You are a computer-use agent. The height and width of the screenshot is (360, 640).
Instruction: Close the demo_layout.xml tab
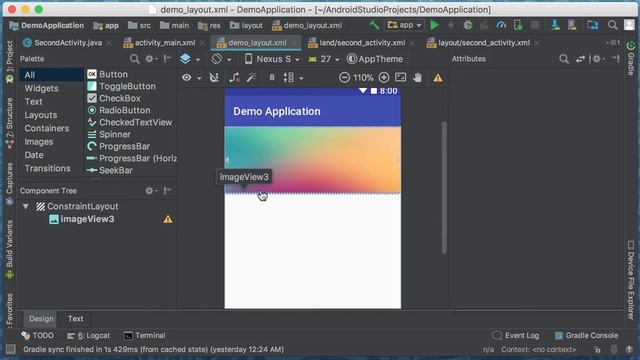(294, 43)
